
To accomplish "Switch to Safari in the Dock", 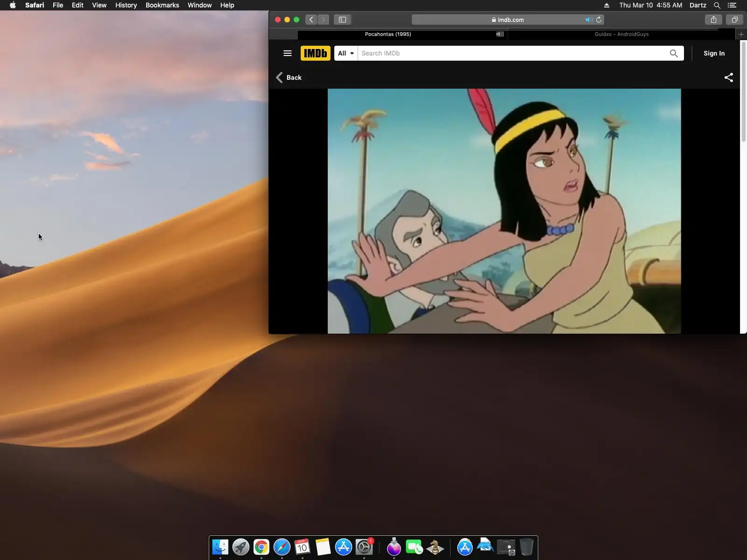I will [282, 547].
